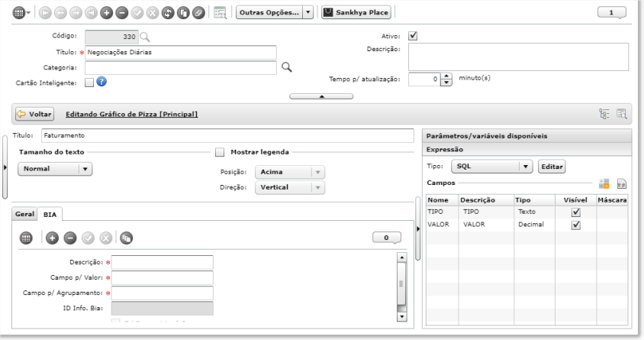Decrease Tempo p/ atualização with down stepper
The width and height of the screenshot is (644, 340).
click(446, 83)
